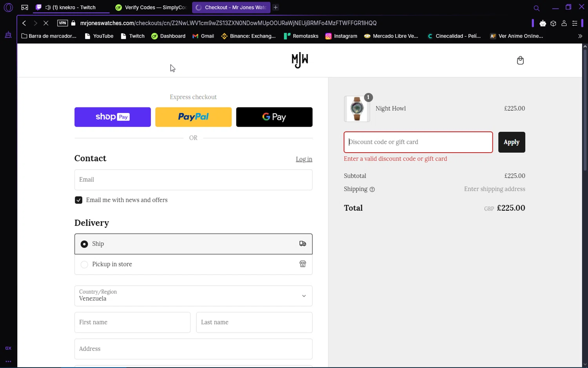
Task: Open the sidebar three-dots more menu
Action: (x=8, y=362)
